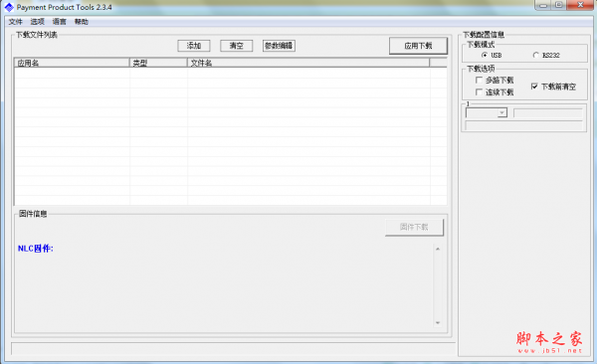Click the NLC固件: label
This screenshot has height=364, width=597.
[x=36, y=249]
